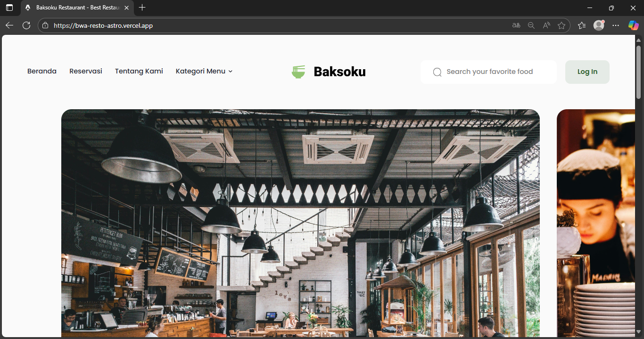Open the Read aloud icon
The width and height of the screenshot is (644, 339).
[546, 25]
